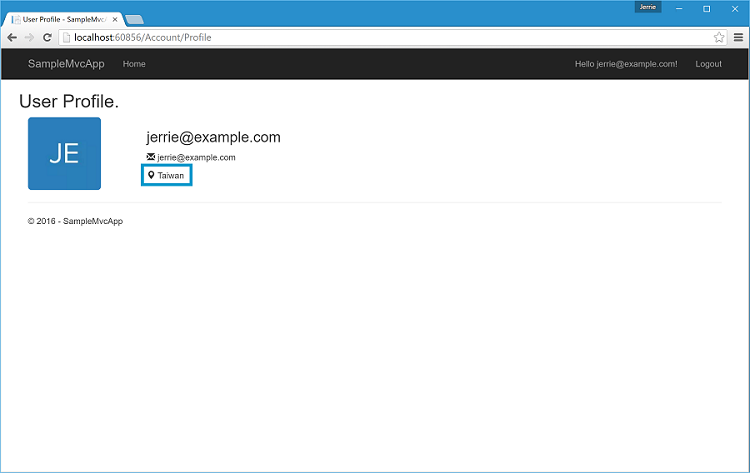
Task: Maximize the browser window
Action: (x=706, y=9)
